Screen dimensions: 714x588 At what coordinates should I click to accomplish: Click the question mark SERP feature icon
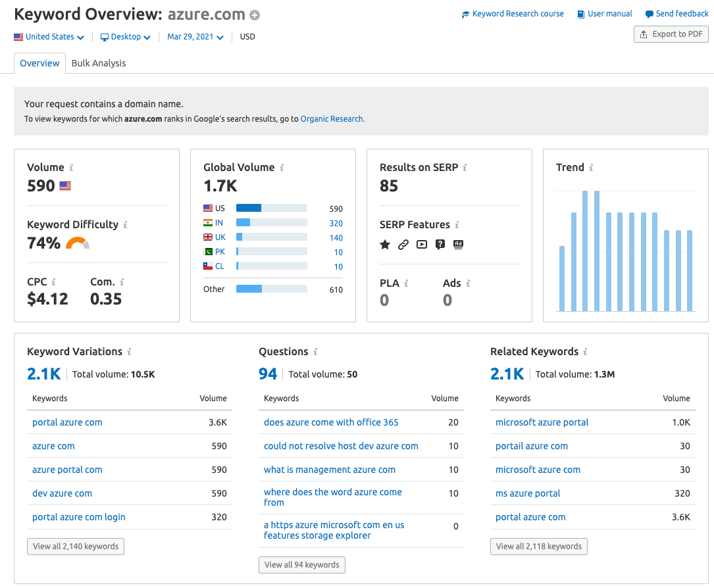[x=440, y=245]
